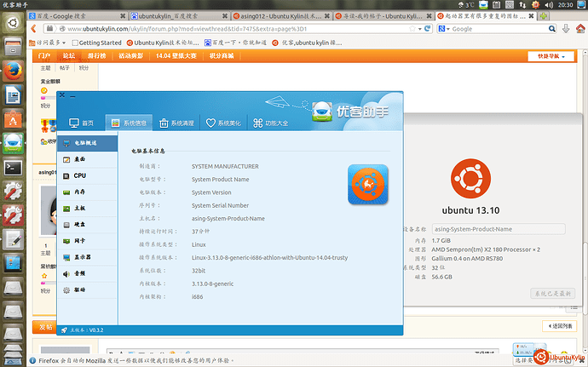This screenshot has height=367, width=588.
Task: Open the 门户 forum menu item
Action: pyautogui.click(x=43, y=56)
